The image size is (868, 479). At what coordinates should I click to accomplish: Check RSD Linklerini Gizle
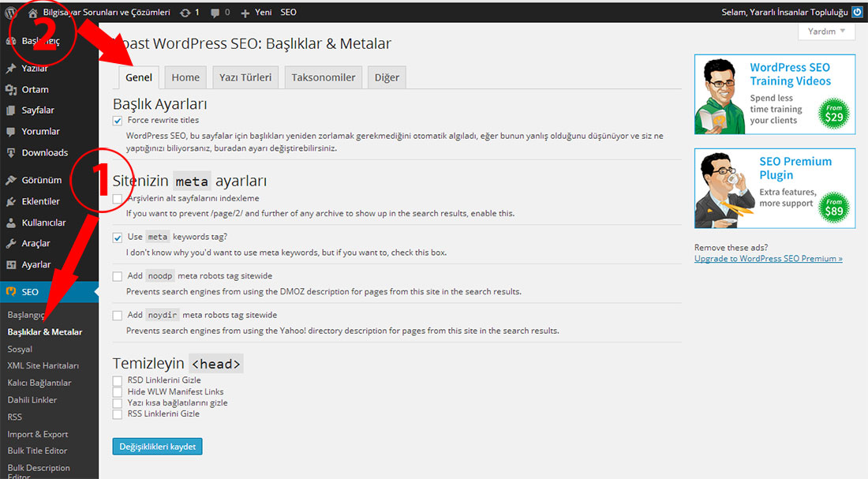118,380
